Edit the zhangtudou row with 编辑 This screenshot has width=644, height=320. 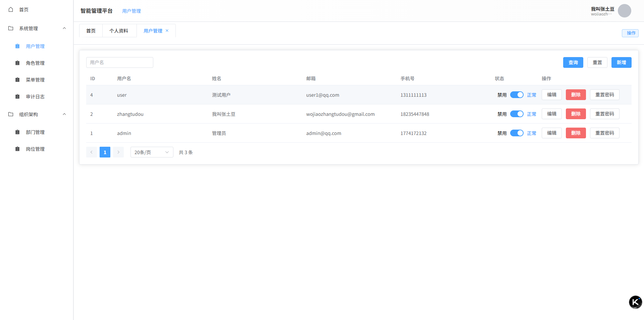click(551, 114)
